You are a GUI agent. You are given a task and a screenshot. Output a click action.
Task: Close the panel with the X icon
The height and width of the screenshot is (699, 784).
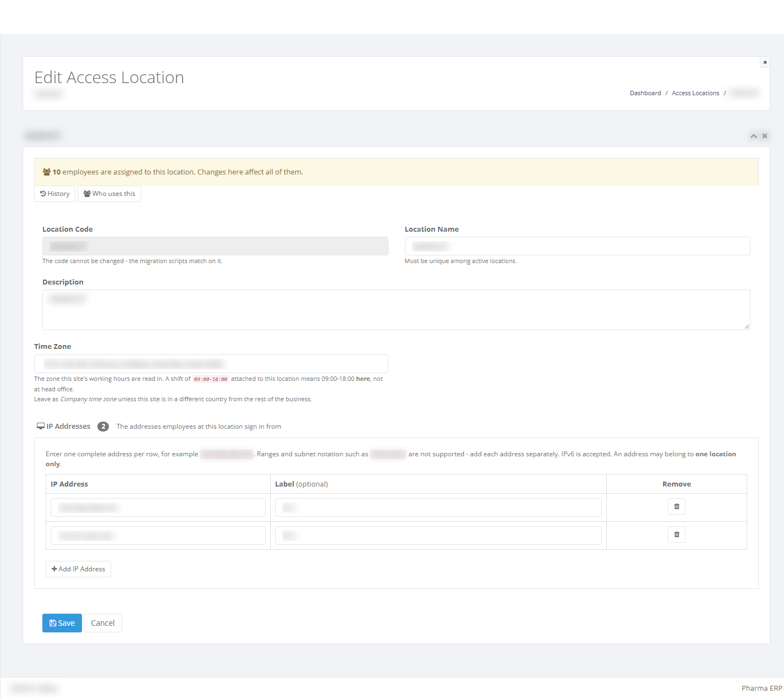click(x=765, y=136)
